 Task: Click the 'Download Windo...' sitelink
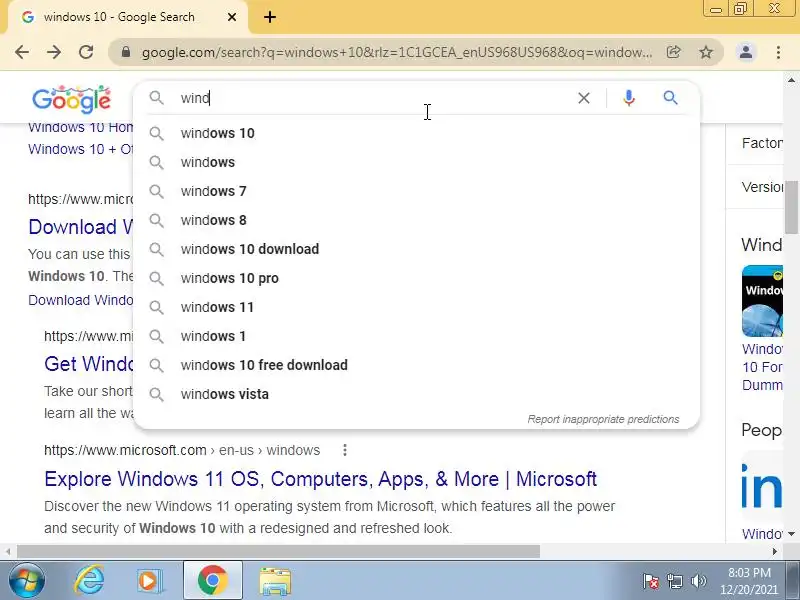click(x=80, y=300)
